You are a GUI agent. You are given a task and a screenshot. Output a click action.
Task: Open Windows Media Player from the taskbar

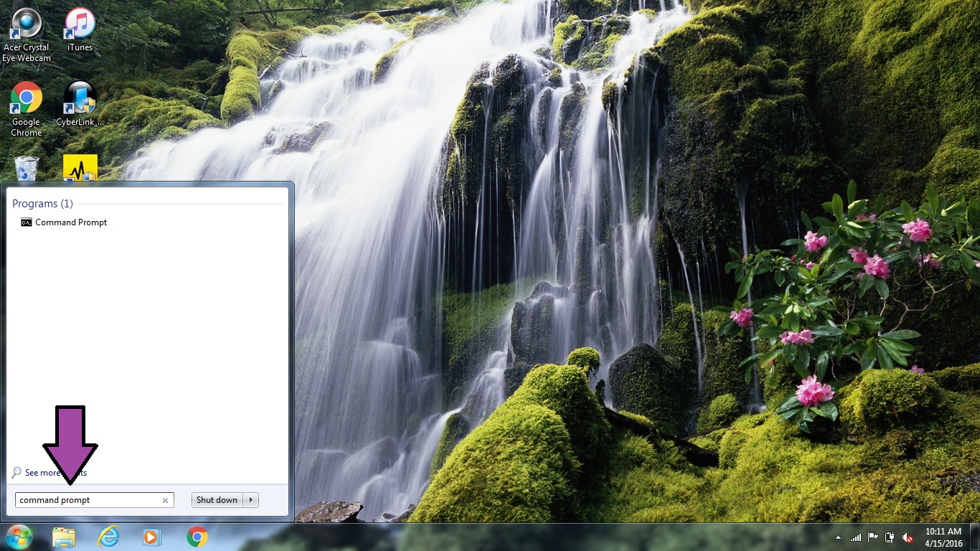pos(152,537)
